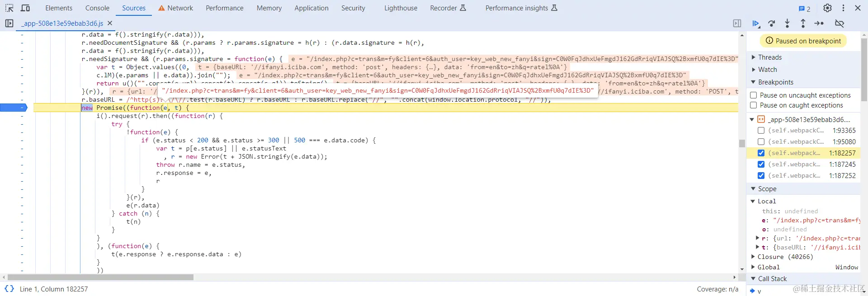
Task: Click the Step button arrow icon
Action: [x=819, y=23]
